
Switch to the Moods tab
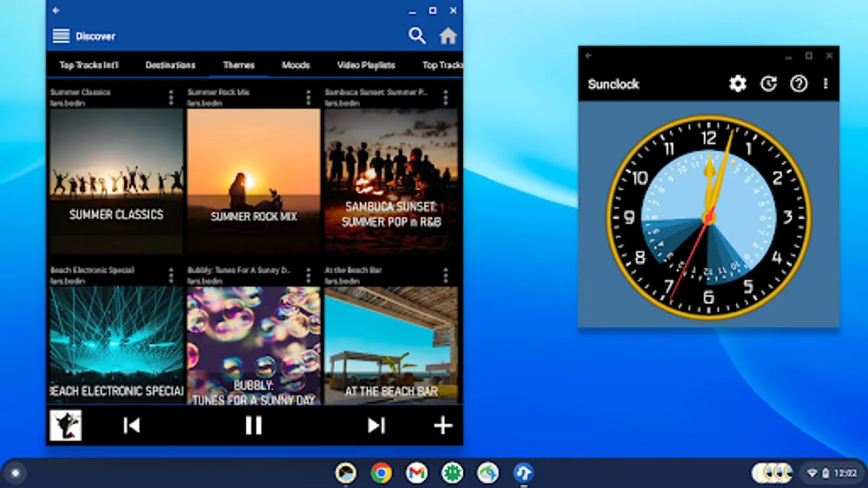[x=296, y=65]
